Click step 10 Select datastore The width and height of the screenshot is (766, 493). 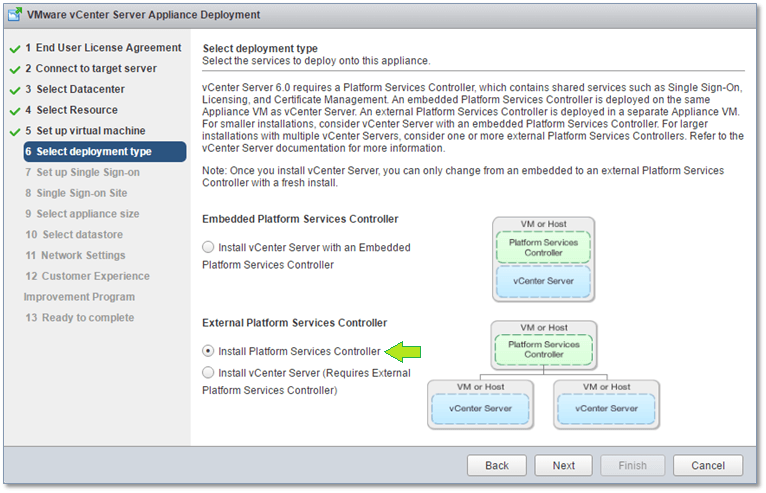point(74,235)
